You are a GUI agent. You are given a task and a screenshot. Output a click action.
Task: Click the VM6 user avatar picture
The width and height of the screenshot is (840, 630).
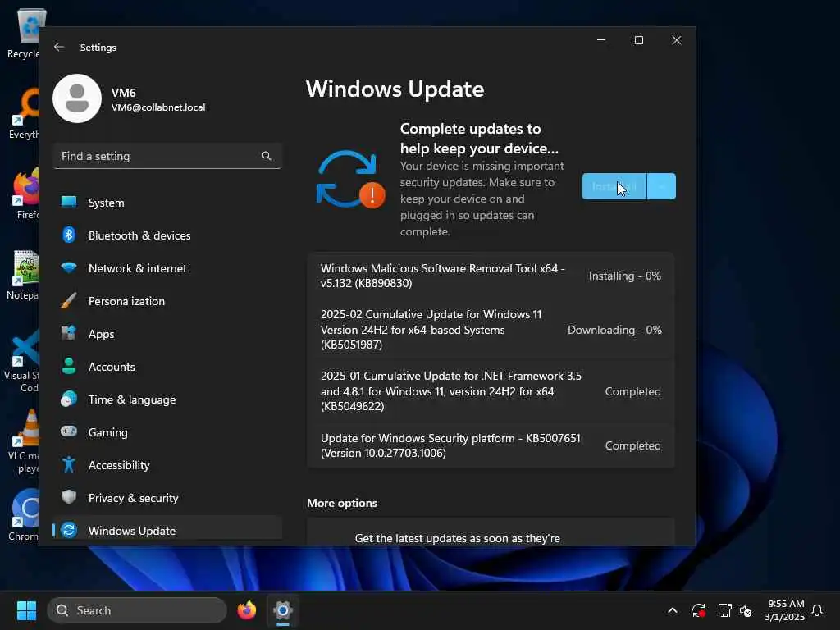77,98
